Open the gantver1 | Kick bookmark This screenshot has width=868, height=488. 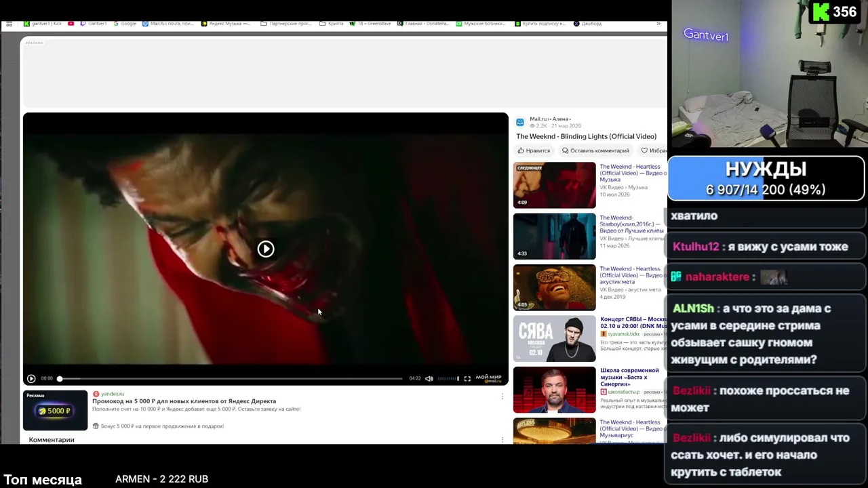click(x=43, y=24)
